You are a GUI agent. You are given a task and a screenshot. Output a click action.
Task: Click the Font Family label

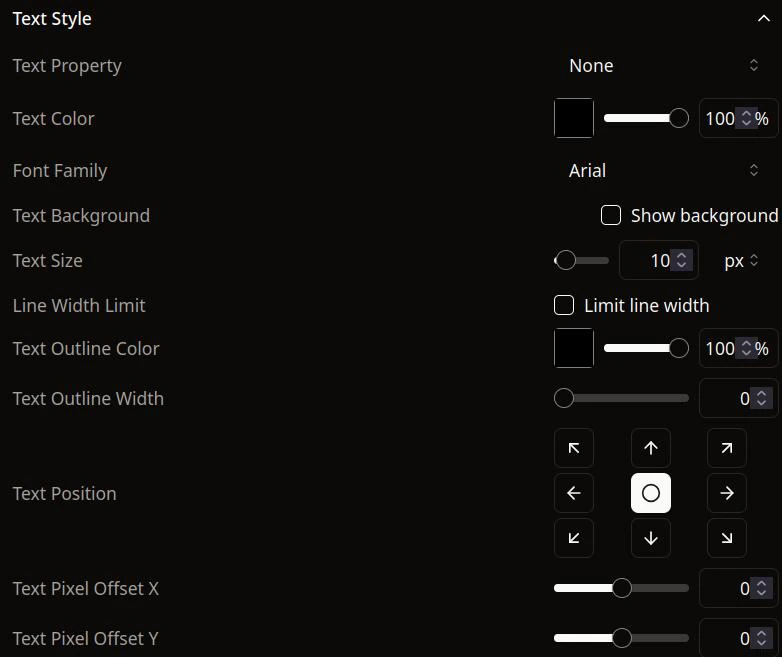(x=60, y=171)
